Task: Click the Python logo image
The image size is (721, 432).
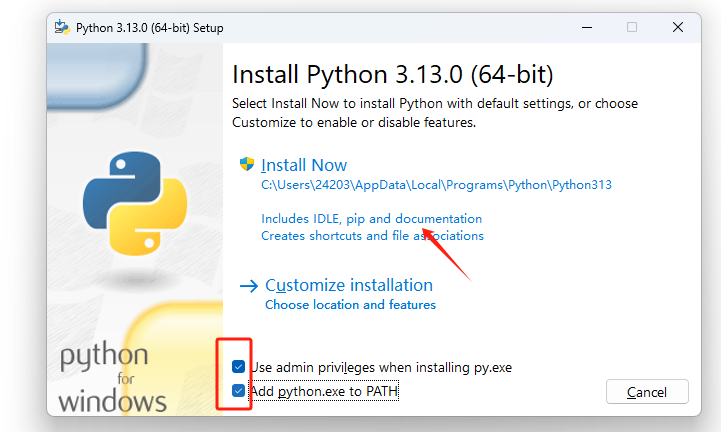Action: (x=135, y=203)
